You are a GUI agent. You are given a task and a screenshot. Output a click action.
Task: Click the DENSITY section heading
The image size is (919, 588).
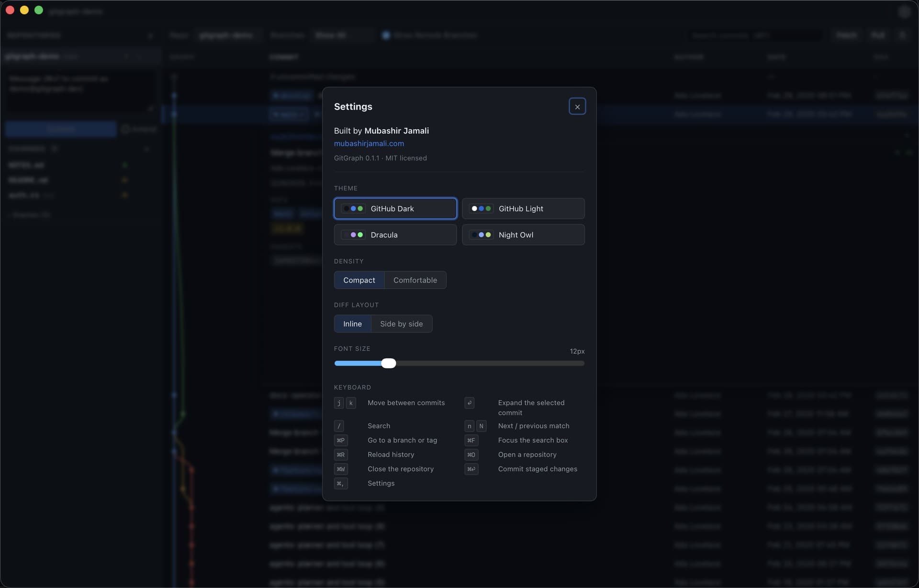(x=349, y=261)
